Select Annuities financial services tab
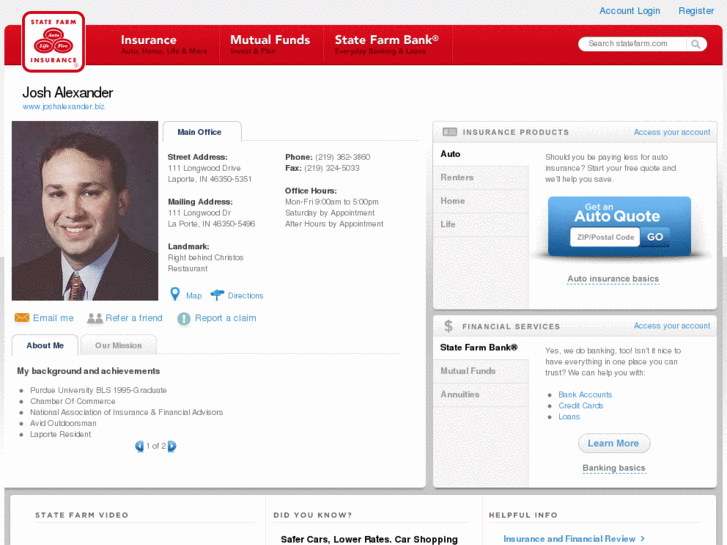This screenshot has width=727, height=545. coord(481,394)
